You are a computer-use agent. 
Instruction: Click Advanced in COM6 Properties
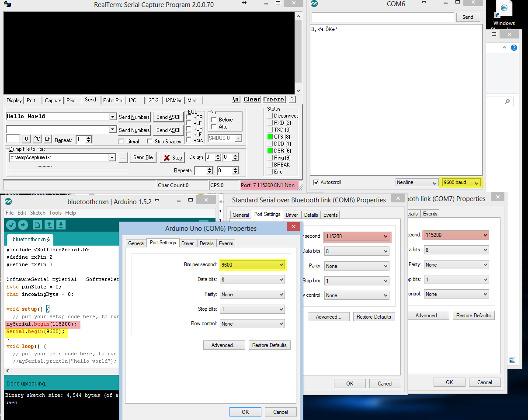click(224, 345)
